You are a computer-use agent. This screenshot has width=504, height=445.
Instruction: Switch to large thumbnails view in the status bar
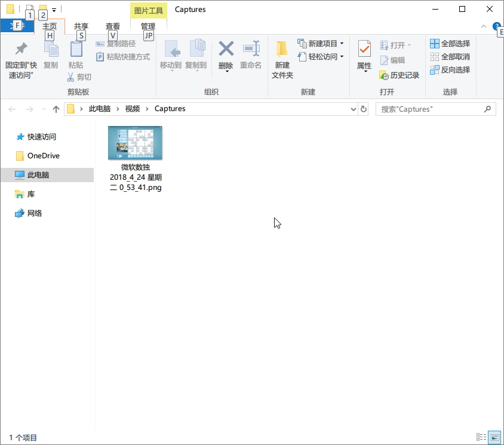[494, 437]
